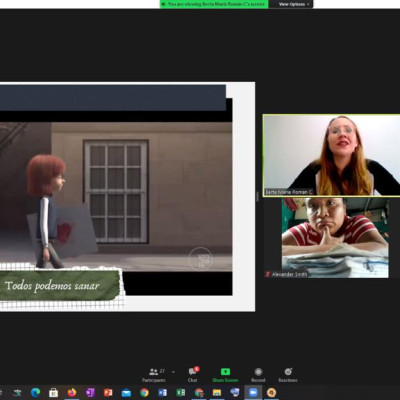Screen dimensions: 400x400
Task: Switch to PowerPoint in the taskbar
Action: (x=108, y=393)
